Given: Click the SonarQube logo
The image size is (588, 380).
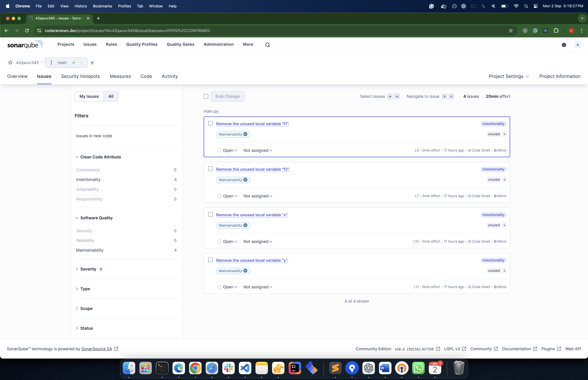Looking at the screenshot, I should [25, 44].
